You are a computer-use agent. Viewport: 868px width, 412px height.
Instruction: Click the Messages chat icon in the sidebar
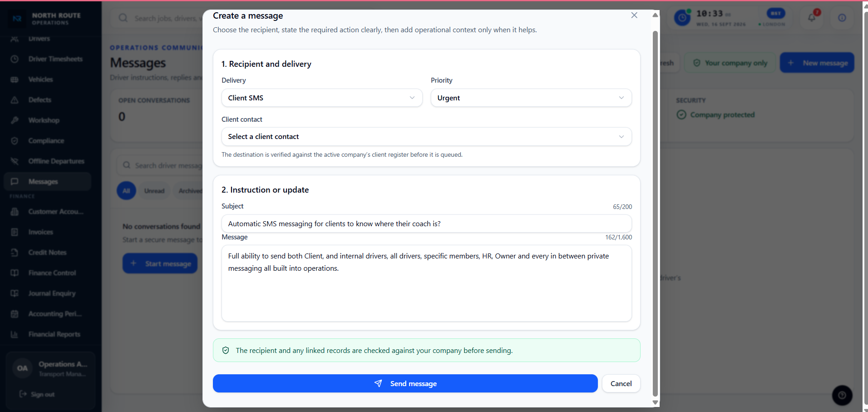point(15,182)
